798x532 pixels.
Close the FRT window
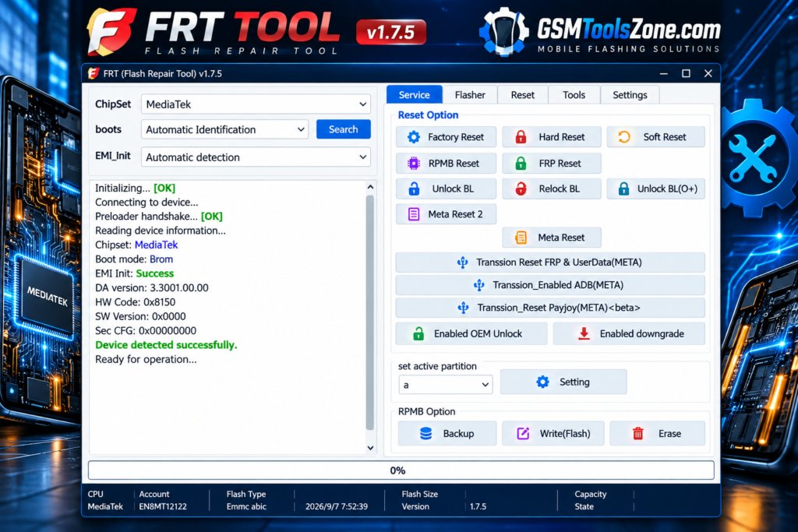click(708, 74)
